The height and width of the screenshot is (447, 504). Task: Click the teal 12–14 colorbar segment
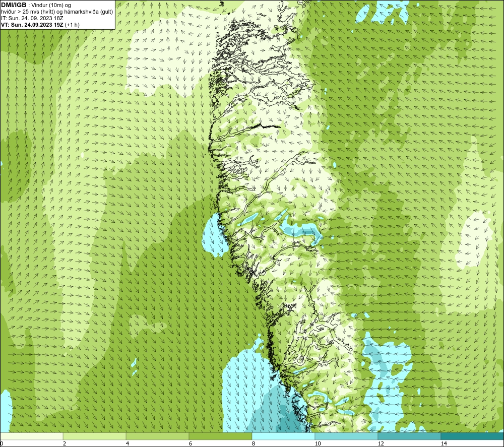409,436
